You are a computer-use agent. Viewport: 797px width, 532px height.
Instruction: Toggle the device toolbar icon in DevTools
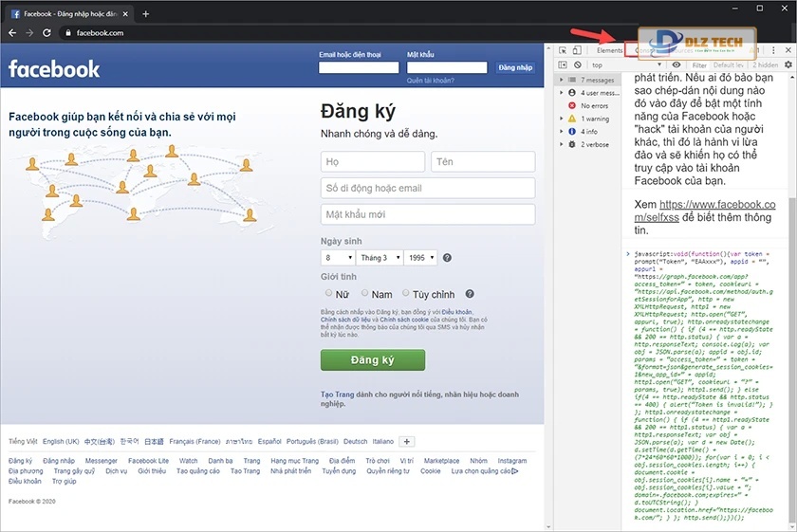pos(578,49)
